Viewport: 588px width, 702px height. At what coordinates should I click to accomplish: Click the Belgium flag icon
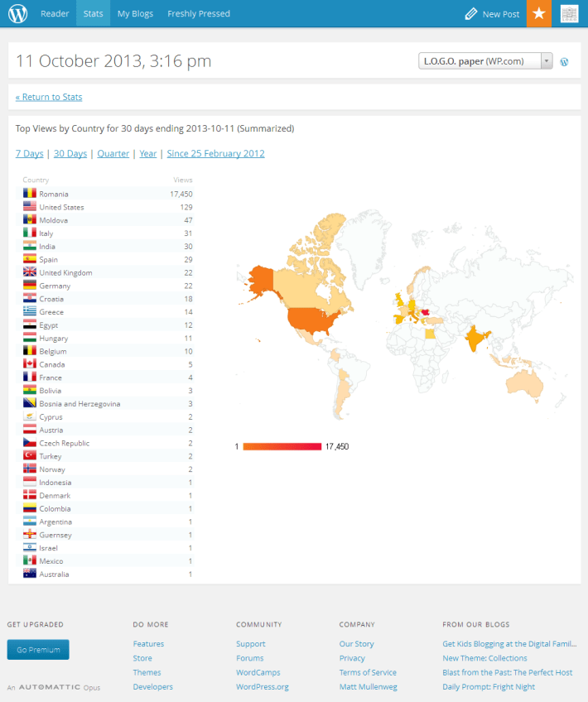pyautogui.click(x=30, y=350)
